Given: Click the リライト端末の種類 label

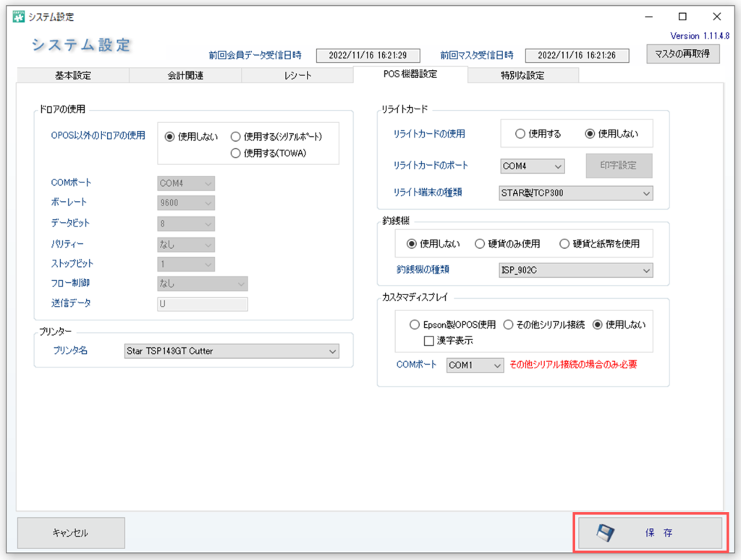Looking at the screenshot, I should click(428, 192).
